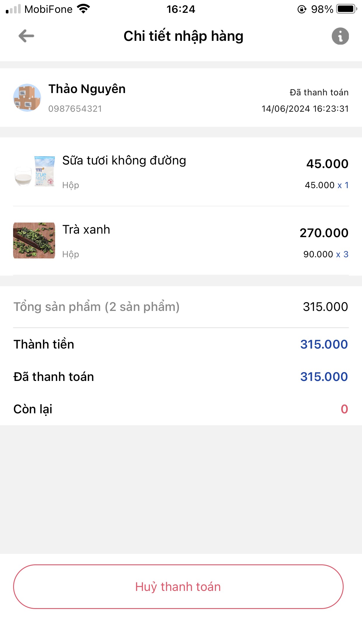Tap the Wi-Fi status icon
Image resolution: width=362 pixels, height=644 pixels.
point(84,9)
